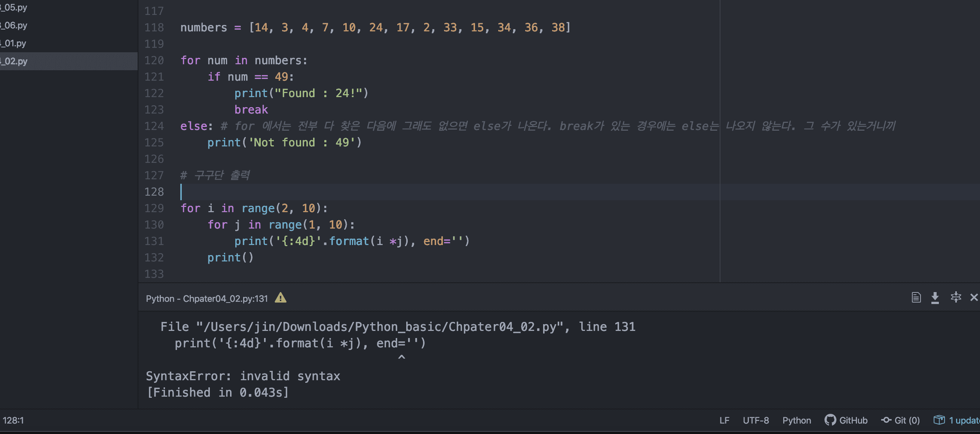This screenshot has width=980, height=434.
Task: Open the _01.py file in tree
Action: click(15, 43)
